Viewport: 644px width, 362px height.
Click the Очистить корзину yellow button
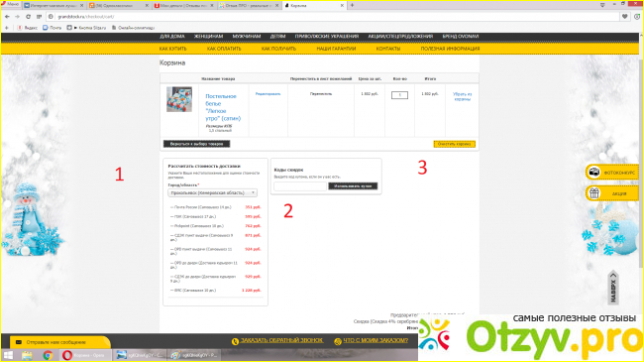454,144
